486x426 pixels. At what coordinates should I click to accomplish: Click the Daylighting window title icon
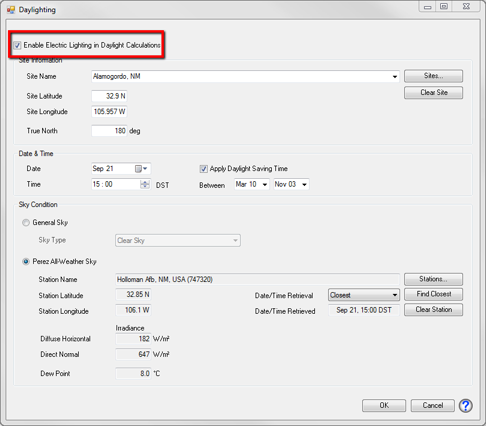coord(11,10)
